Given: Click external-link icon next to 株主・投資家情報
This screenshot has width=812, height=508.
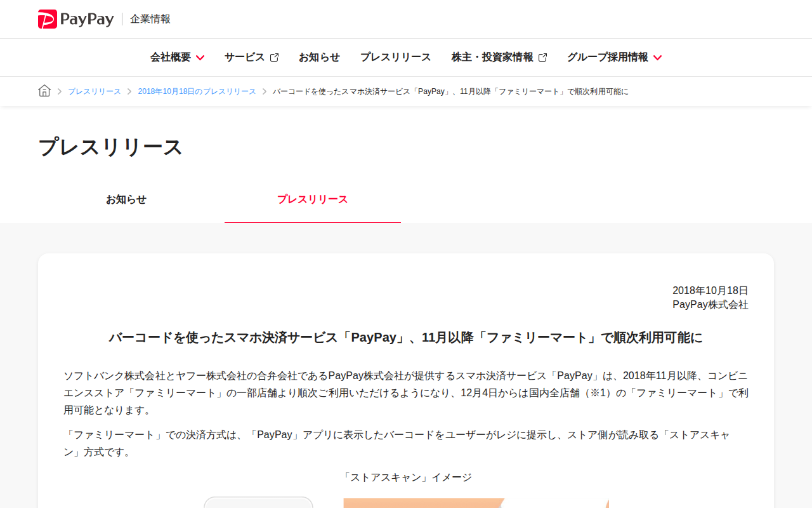Looking at the screenshot, I should (542, 58).
